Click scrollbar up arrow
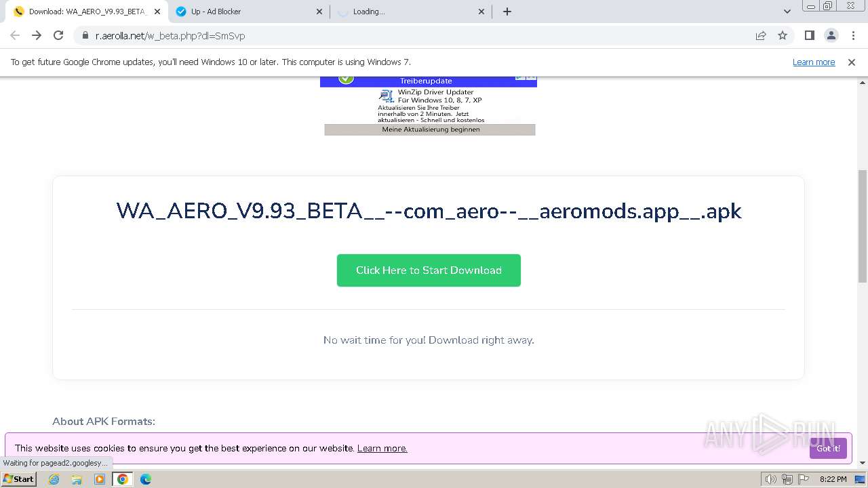This screenshot has width=868, height=488. (863, 82)
